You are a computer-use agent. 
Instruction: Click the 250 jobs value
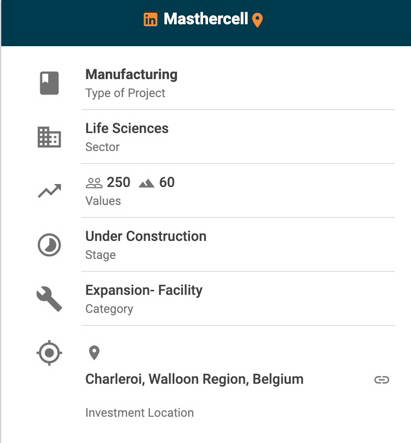click(x=118, y=182)
